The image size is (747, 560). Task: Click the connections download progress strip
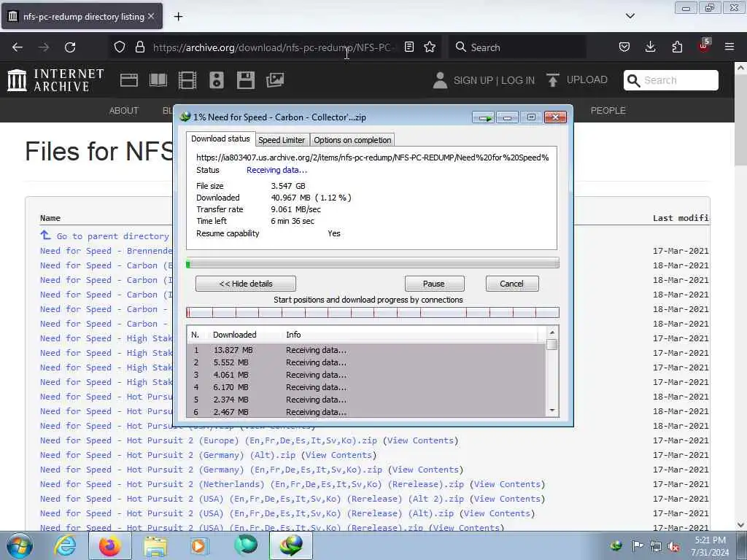373,312
